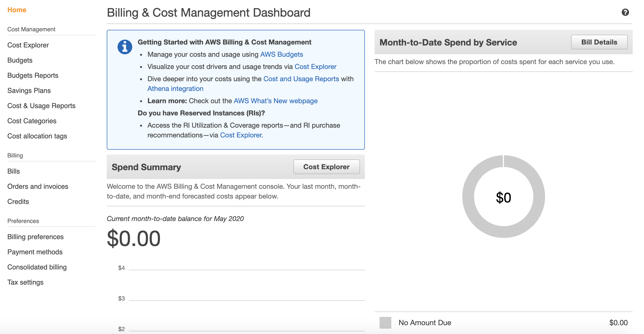Viewport: 644px width, 334px height.
Task: Open Bills from Billing section
Action: 14,171
